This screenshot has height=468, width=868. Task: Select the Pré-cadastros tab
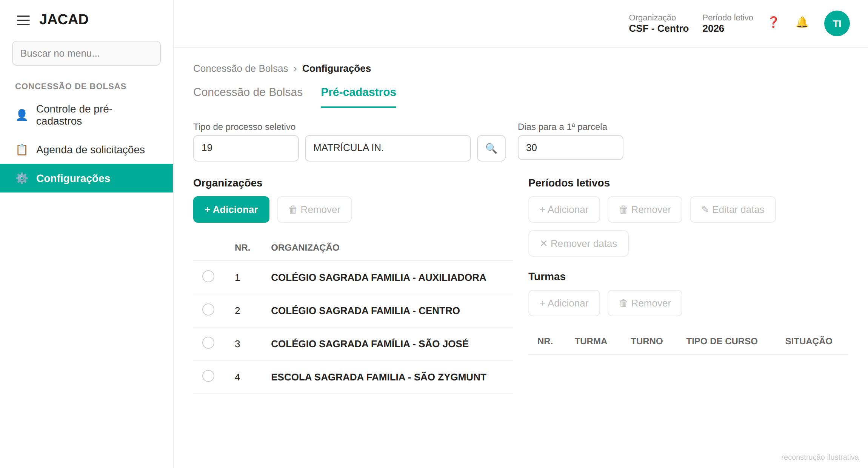(358, 92)
